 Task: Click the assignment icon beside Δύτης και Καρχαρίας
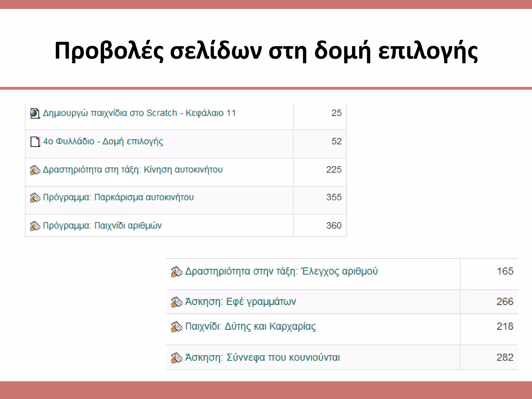177,327
